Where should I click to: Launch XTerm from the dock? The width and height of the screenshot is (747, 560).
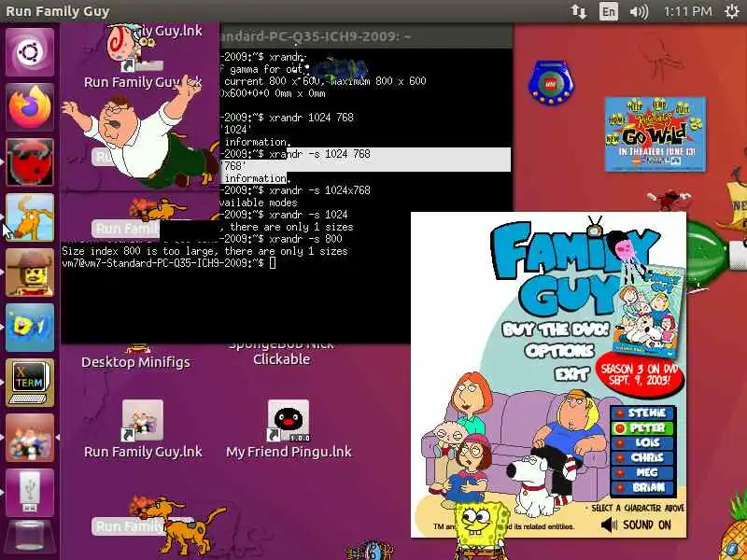click(30, 383)
